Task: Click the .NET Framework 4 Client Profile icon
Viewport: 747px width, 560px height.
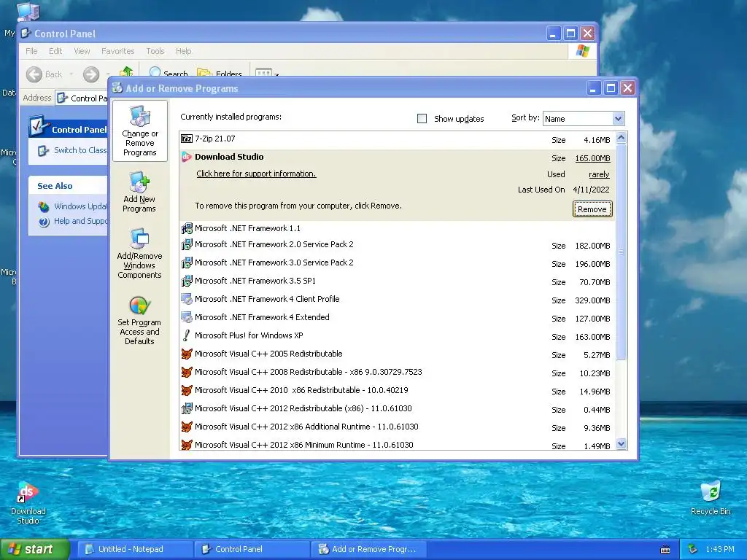Action: [187, 299]
